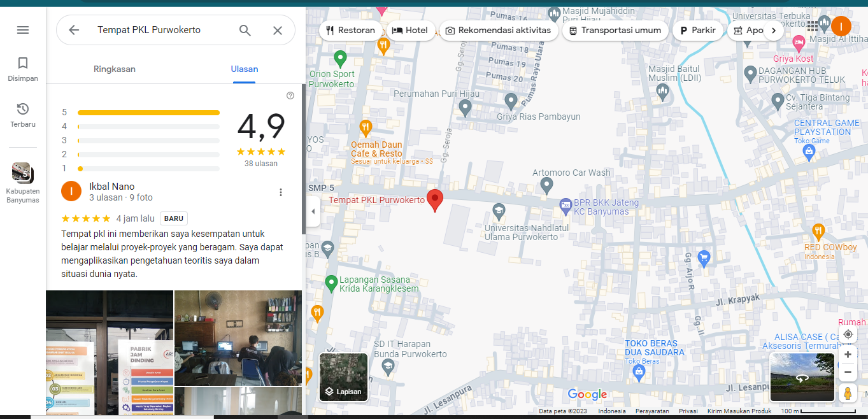Open the Street View preview thumbnail
Viewport: 868px width, 419px height.
click(802, 377)
